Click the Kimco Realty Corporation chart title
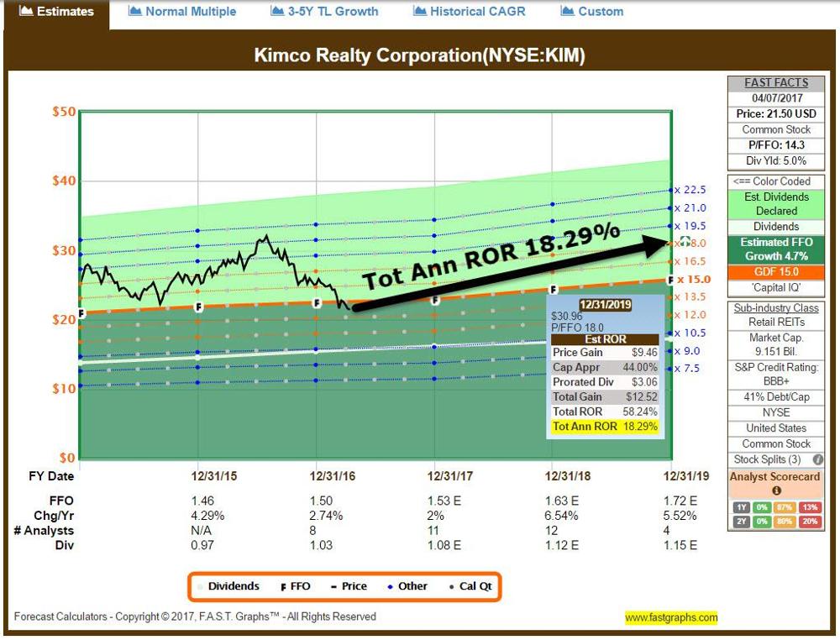 (x=419, y=55)
